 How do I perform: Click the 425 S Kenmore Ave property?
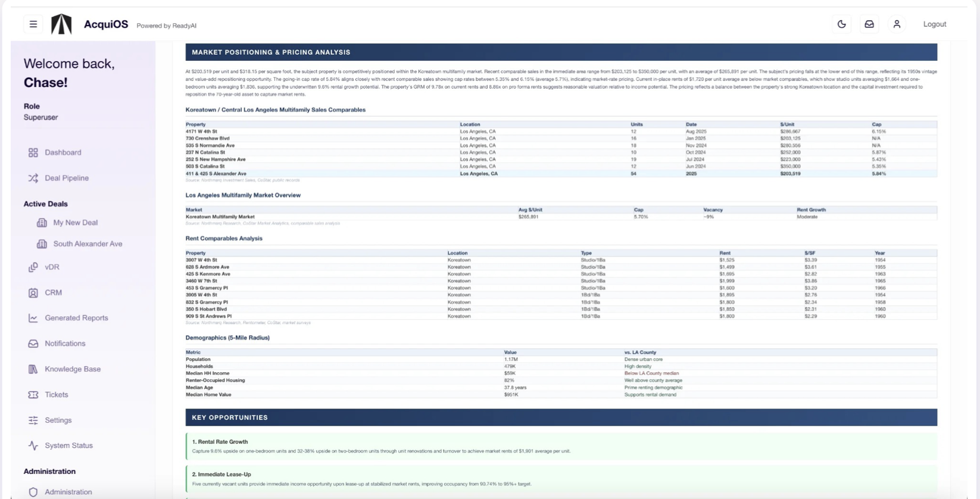(208, 274)
